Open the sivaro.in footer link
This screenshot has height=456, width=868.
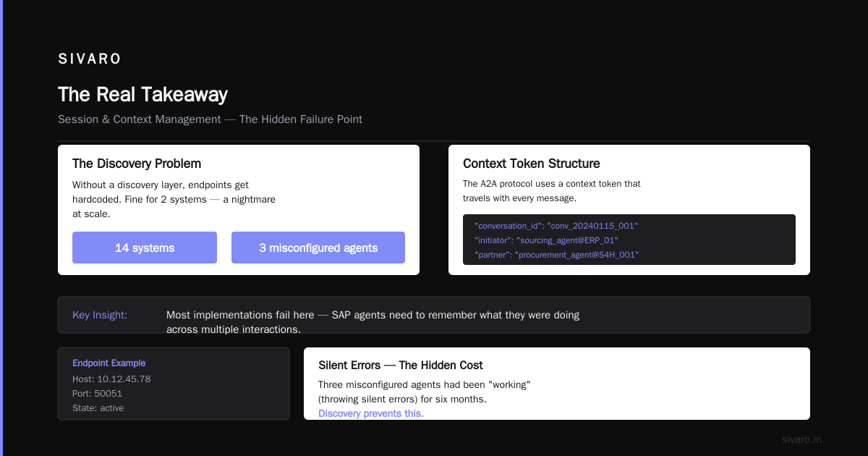[801, 439]
